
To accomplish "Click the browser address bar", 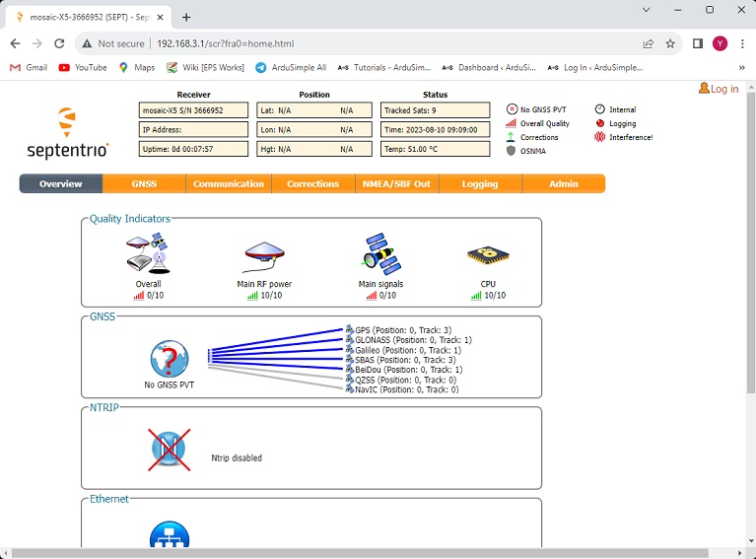I will click(x=394, y=43).
